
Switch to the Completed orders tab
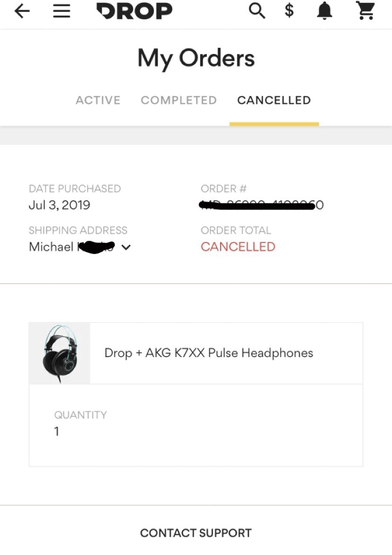coord(178,100)
